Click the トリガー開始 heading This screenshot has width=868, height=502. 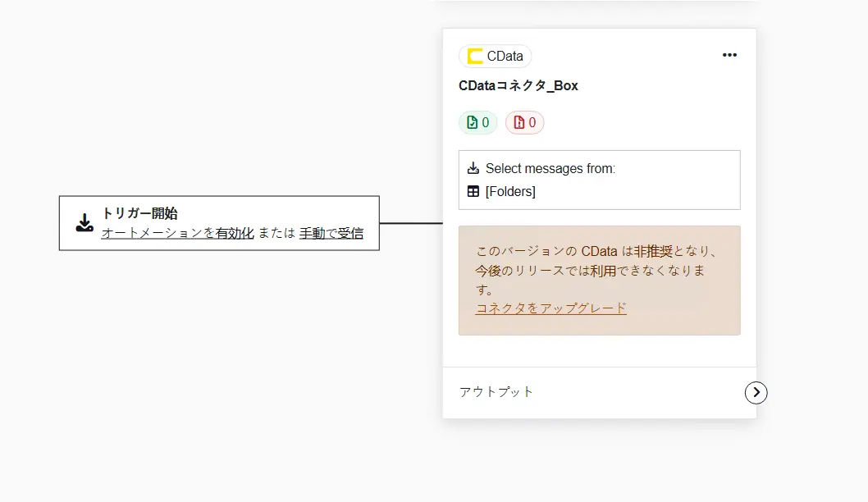pyautogui.click(x=139, y=213)
